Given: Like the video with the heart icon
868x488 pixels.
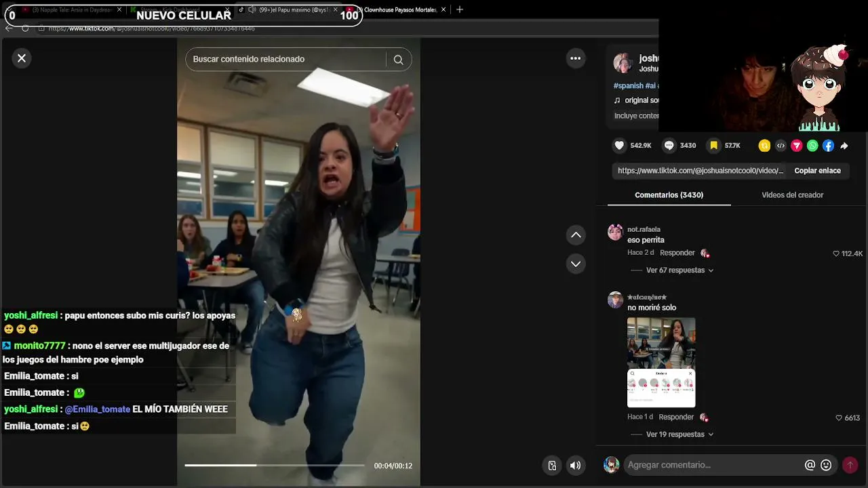Looking at the screenshot, I should pos(619,146).
